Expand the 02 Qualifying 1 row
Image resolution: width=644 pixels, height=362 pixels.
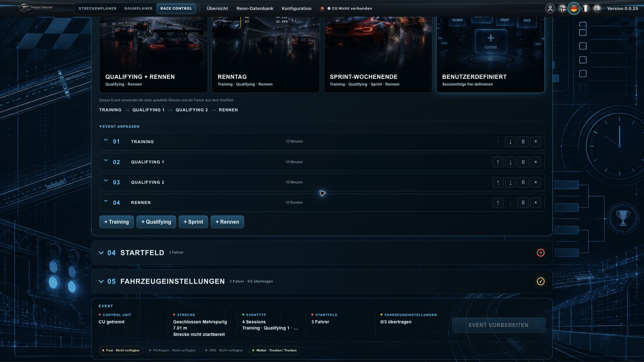(x=106, y=160)
